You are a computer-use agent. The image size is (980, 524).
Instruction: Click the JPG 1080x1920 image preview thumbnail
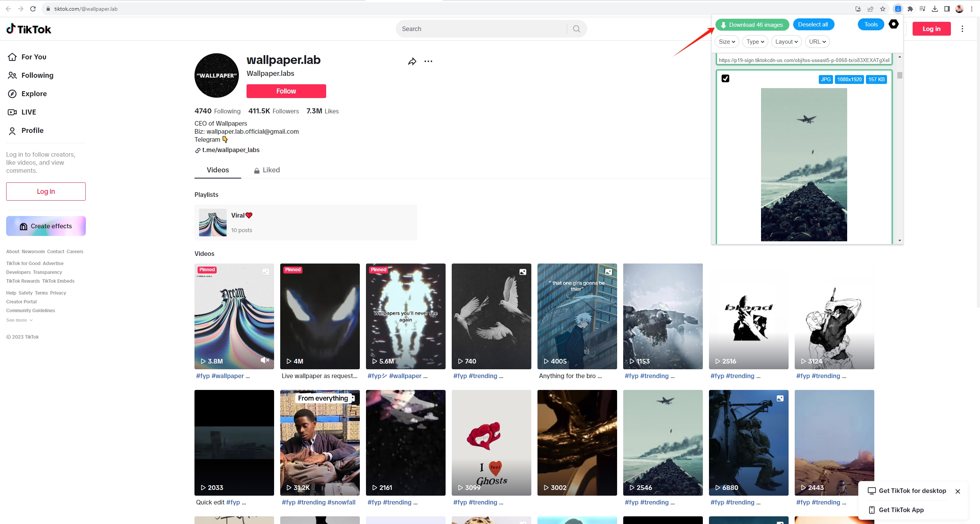click(x=805, y=164)
